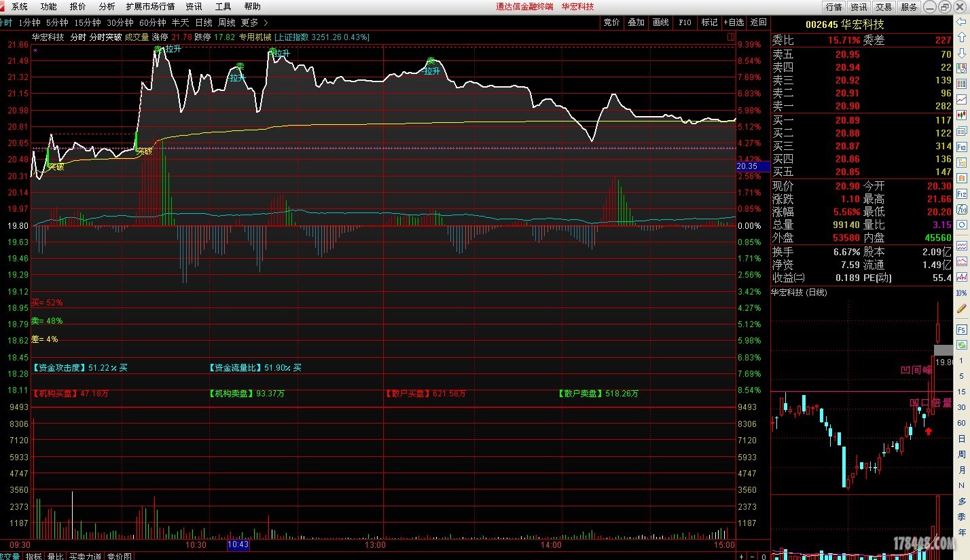970x560 pixels.
Task: Click the left-arrow back icon in right sidebar
Action: click(x=962, y=22)
